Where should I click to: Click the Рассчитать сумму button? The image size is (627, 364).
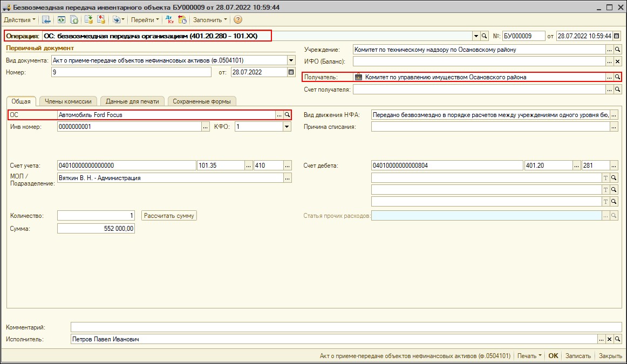tap(169, 216)
